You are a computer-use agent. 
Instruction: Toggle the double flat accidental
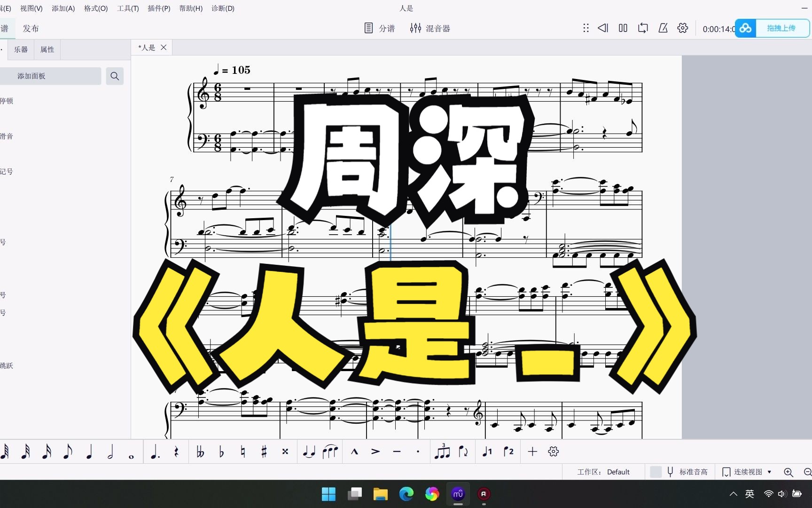click(200, 452)
